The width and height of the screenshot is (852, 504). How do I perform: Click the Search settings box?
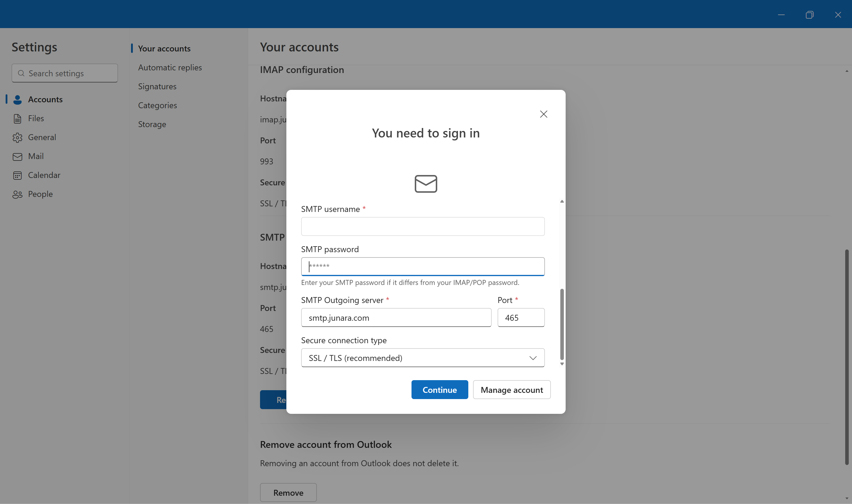tap(64, 73)
